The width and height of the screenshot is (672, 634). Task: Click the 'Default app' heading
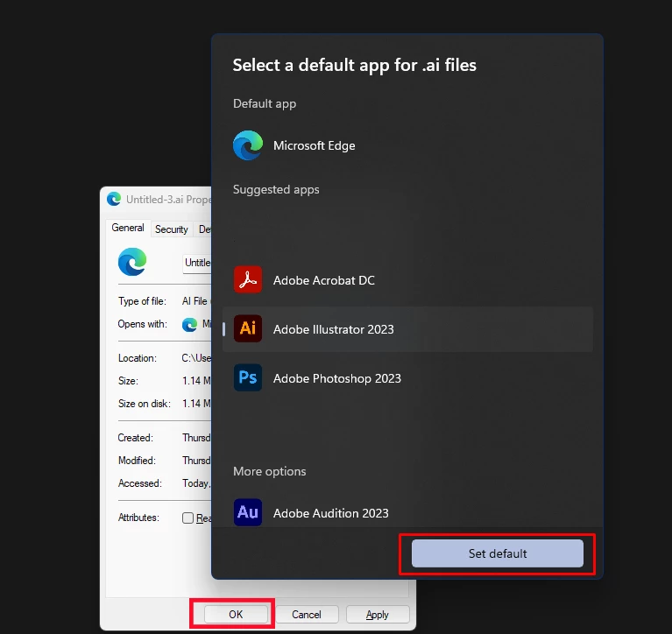[x=265, y=103]
